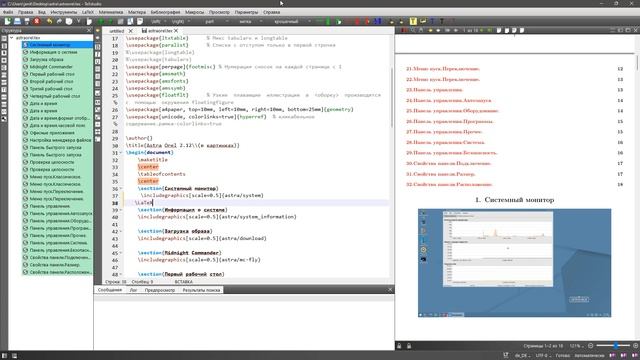The image size is (640, 360).
Task: Click the yellow highlighted T toolbar icon
Action: tap(413, 21)
